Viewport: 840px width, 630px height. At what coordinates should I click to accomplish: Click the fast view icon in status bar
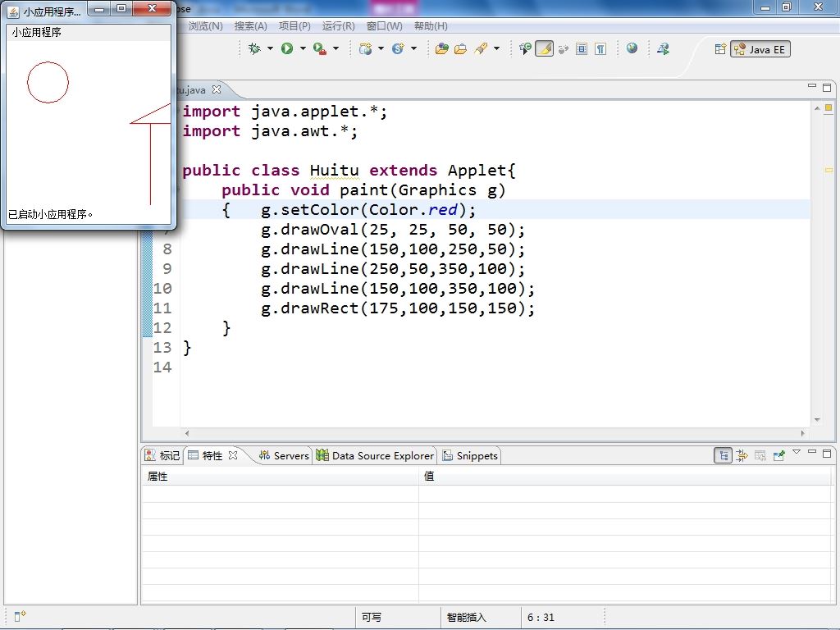pos(20,617)
